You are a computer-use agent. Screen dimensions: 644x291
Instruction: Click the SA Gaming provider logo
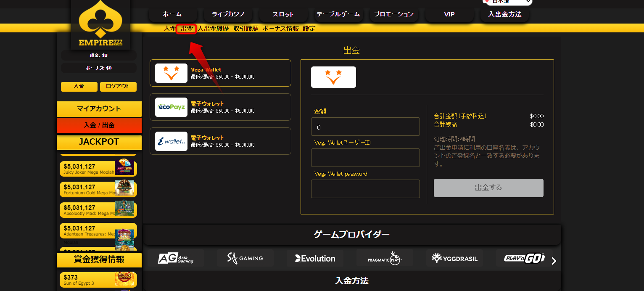click(x=245, y=258)
